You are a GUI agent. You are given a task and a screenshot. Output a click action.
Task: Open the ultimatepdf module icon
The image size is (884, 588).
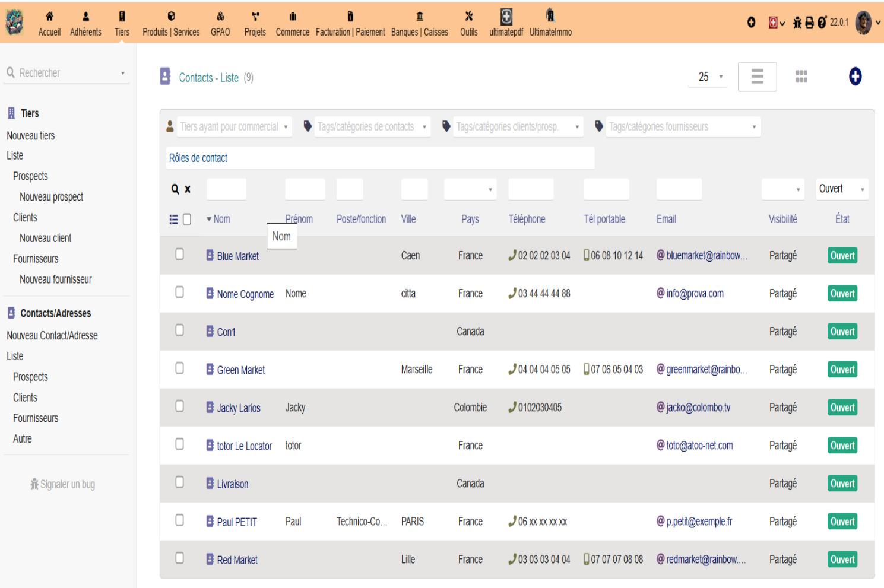coord(506,23)
